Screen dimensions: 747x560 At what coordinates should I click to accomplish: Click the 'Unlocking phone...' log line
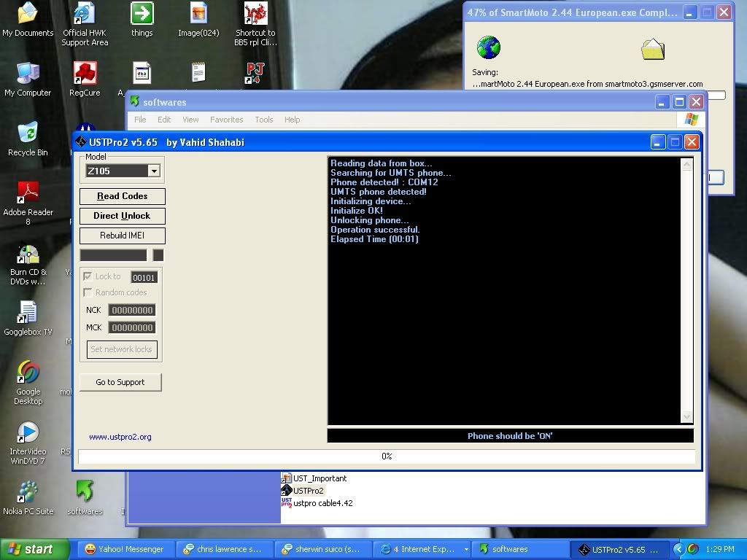point(370,220)
